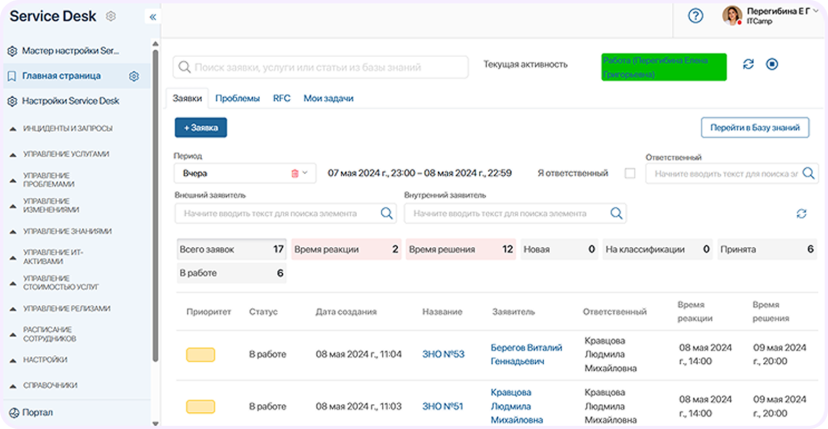Tick the Я ответственный checkbox

click(x=630, y=173)
